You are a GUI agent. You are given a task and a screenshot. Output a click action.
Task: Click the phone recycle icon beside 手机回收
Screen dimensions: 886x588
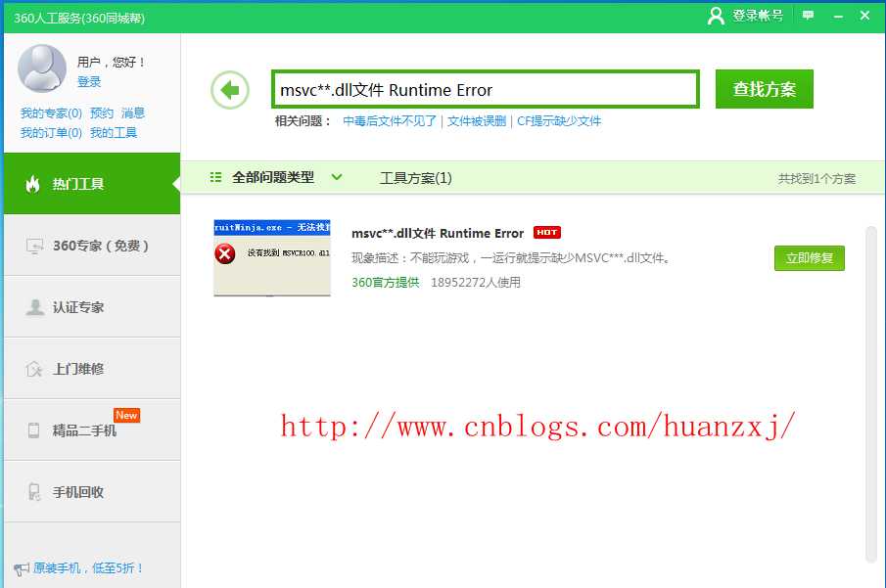tap(34, 492)
